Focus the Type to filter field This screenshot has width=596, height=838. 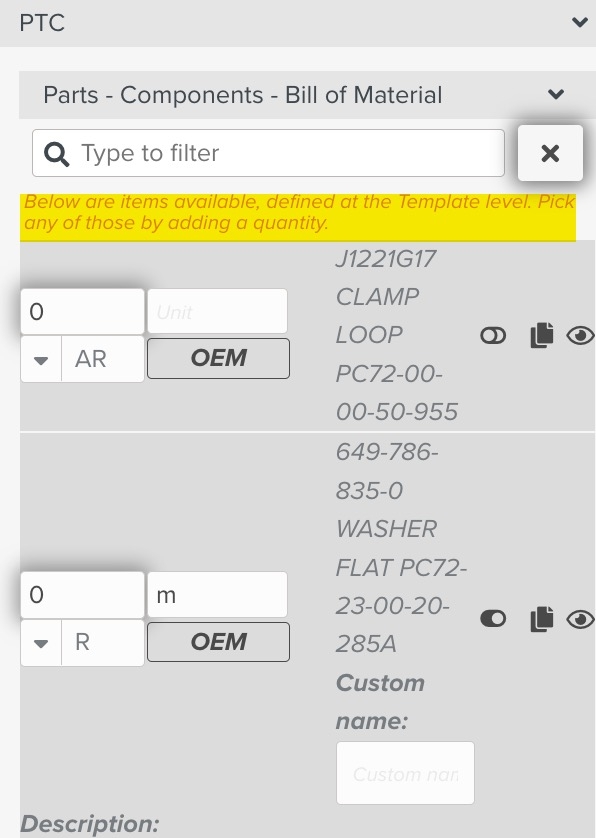[268, 153]
